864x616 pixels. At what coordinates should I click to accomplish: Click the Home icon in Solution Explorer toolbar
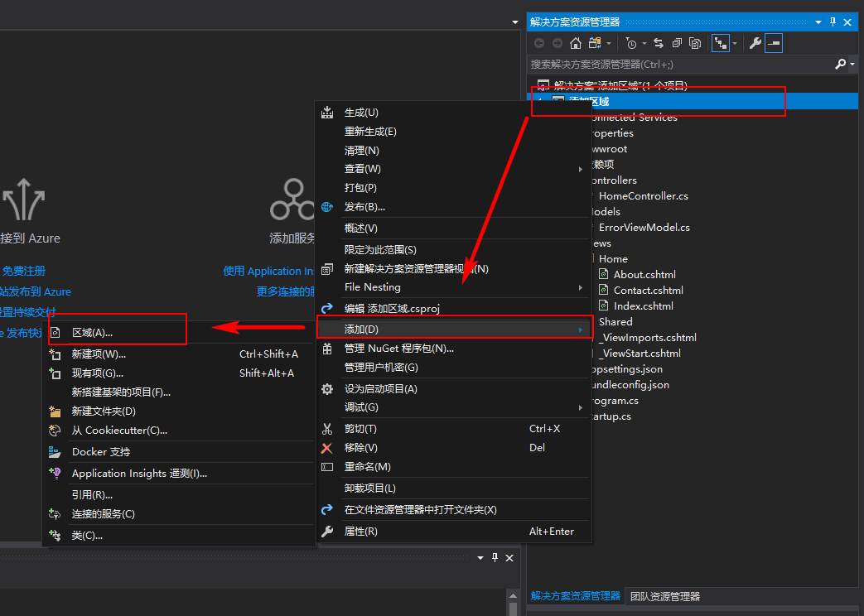tap(576, 43)
